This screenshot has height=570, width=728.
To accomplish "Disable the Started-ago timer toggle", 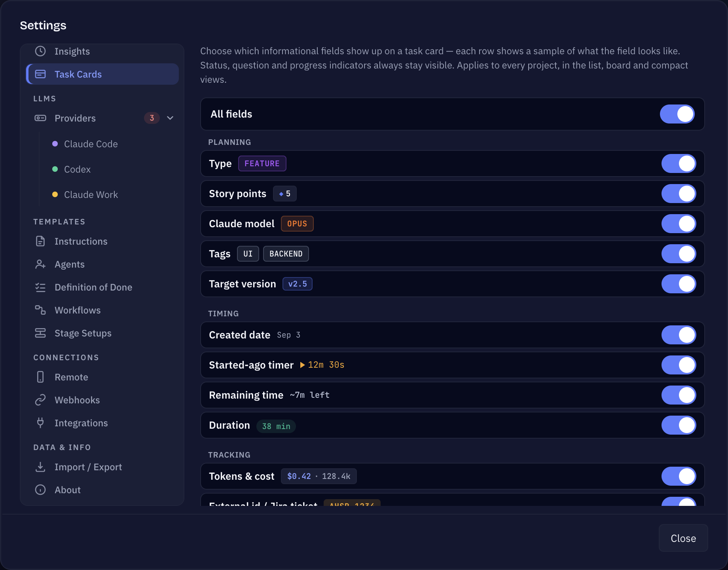I will (x=679, y=365).
